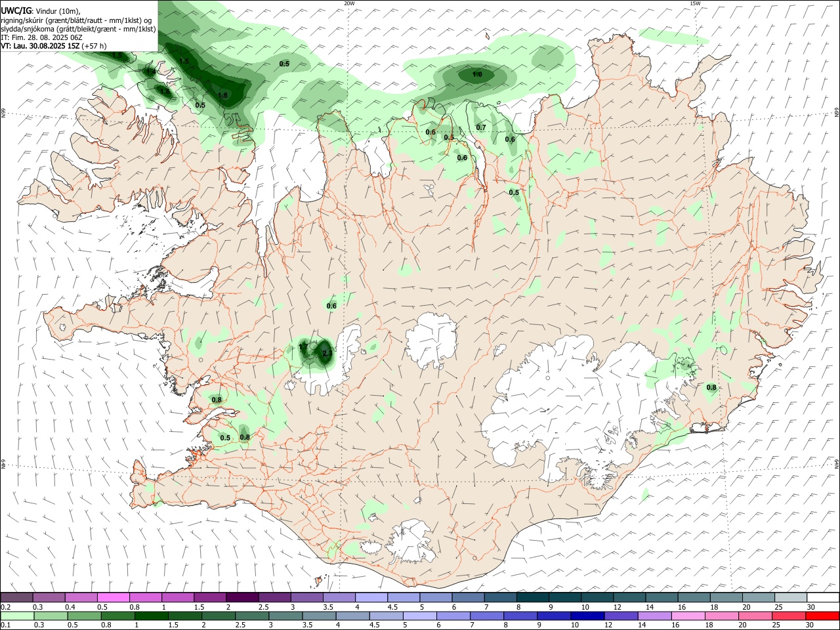The image size is (840, 630).
Task: Click the bright magenta 0.5 snow legend swatch
Action: click(113, 597)
